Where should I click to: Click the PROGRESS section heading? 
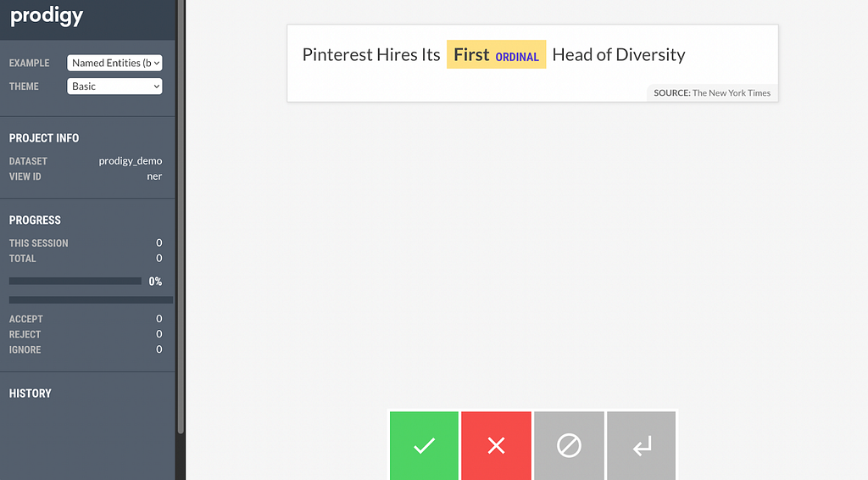point(35,220)
